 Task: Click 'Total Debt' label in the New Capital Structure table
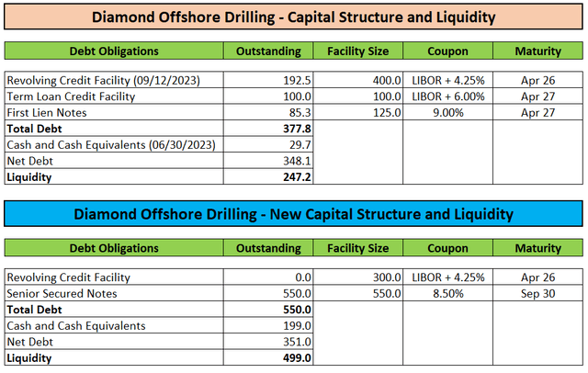click(x=34, y=310)
